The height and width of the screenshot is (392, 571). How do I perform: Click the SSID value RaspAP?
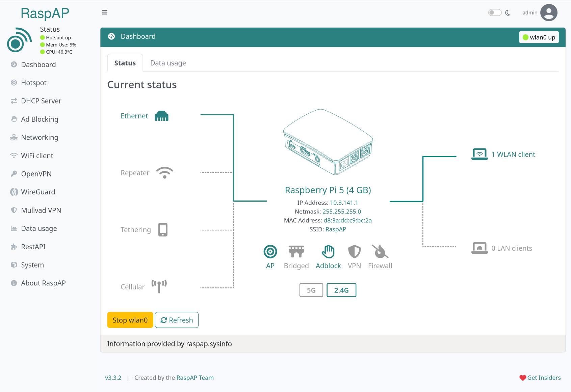(x=336, y=229)
